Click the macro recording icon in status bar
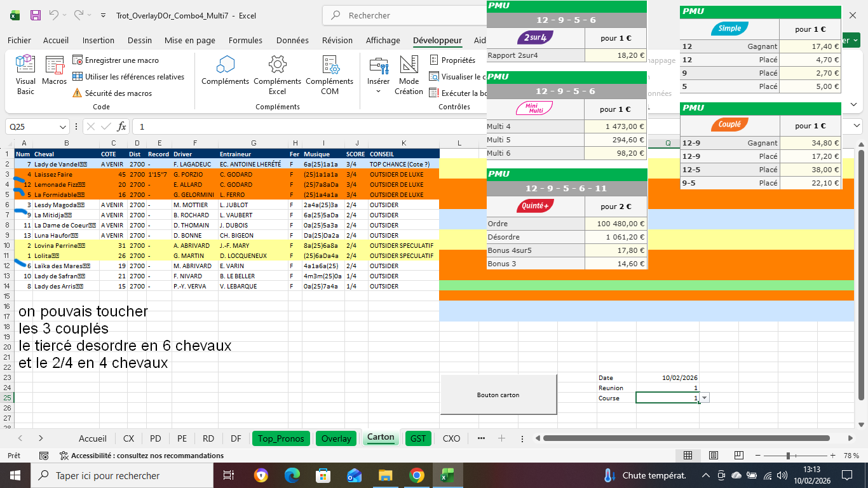 (44, 456)
